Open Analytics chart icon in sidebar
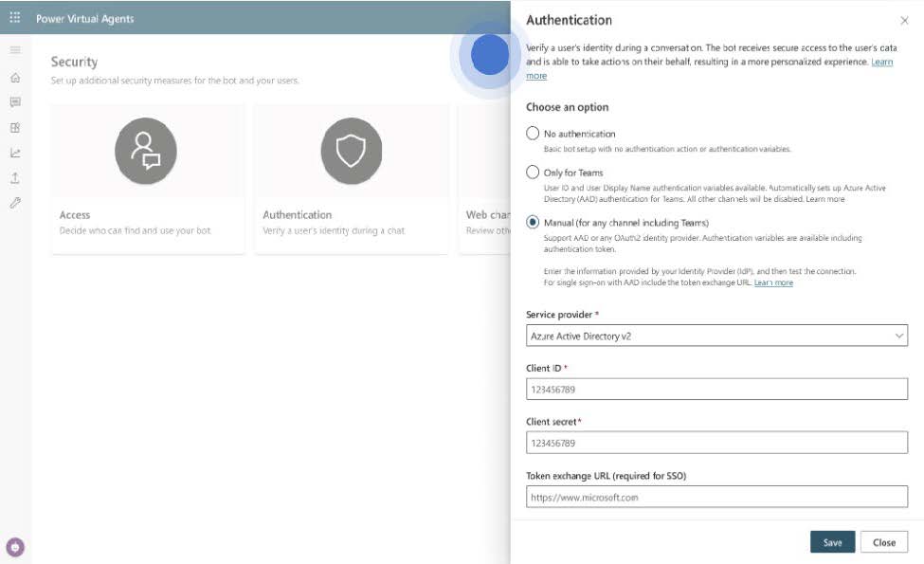Image resolution: width=924 pixels, height=564 pixels. pyautogui.click(x=15, y=154)
